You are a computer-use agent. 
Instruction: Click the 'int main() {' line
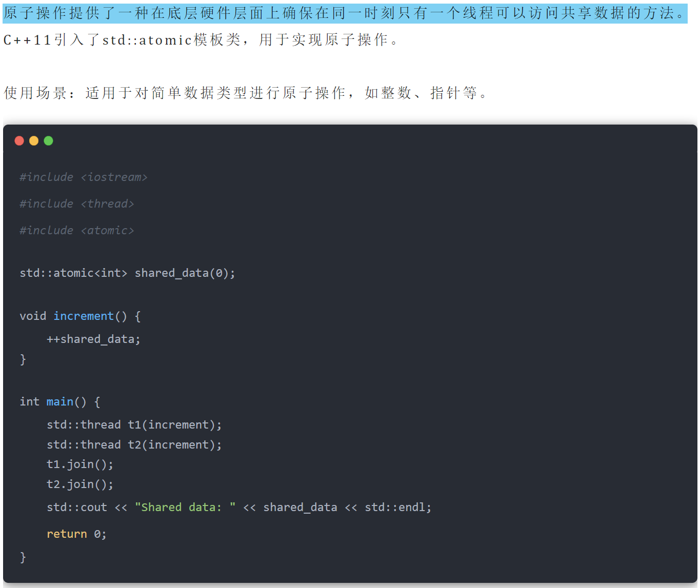(60, 401)
